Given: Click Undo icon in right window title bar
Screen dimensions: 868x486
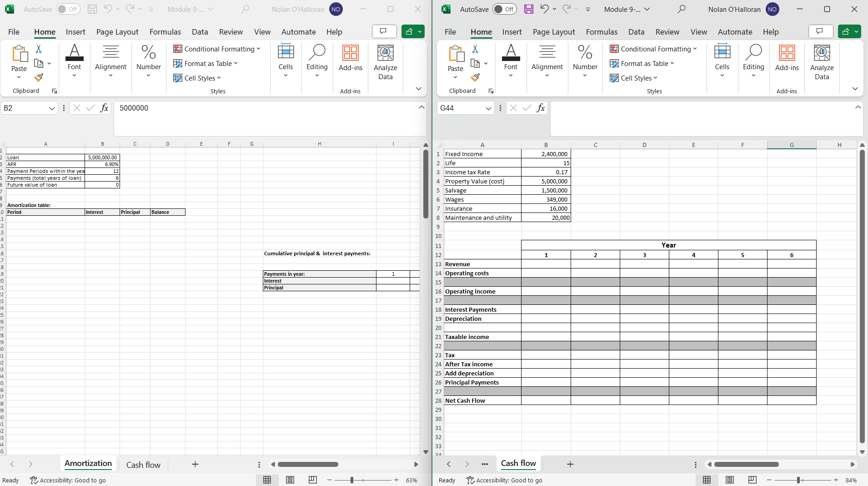Looking at the screenshot, I should [x=544, y=9].
